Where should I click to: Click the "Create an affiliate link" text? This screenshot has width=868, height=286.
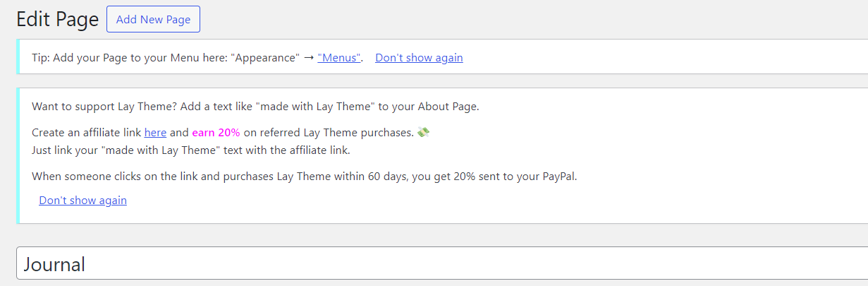tap(86, 132)
